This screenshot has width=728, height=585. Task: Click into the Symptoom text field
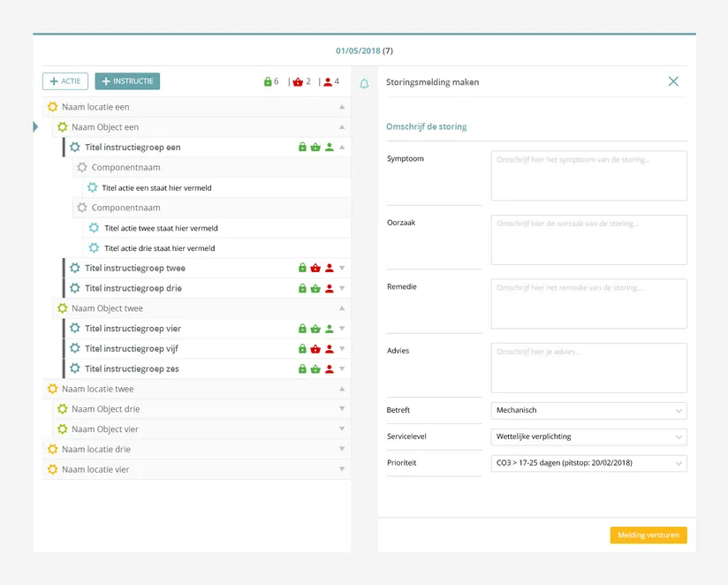tap(588, 176)
